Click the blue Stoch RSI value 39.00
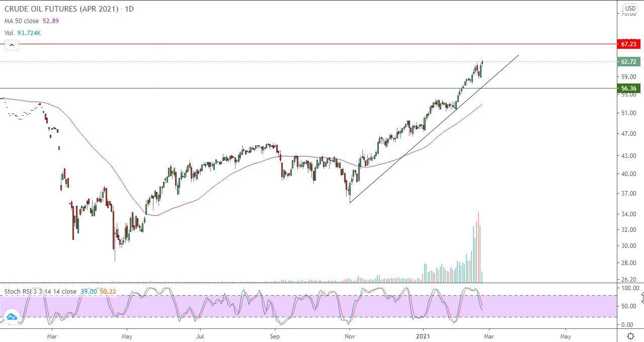Screen dimensions: 644x342 (x=88, y=291)
